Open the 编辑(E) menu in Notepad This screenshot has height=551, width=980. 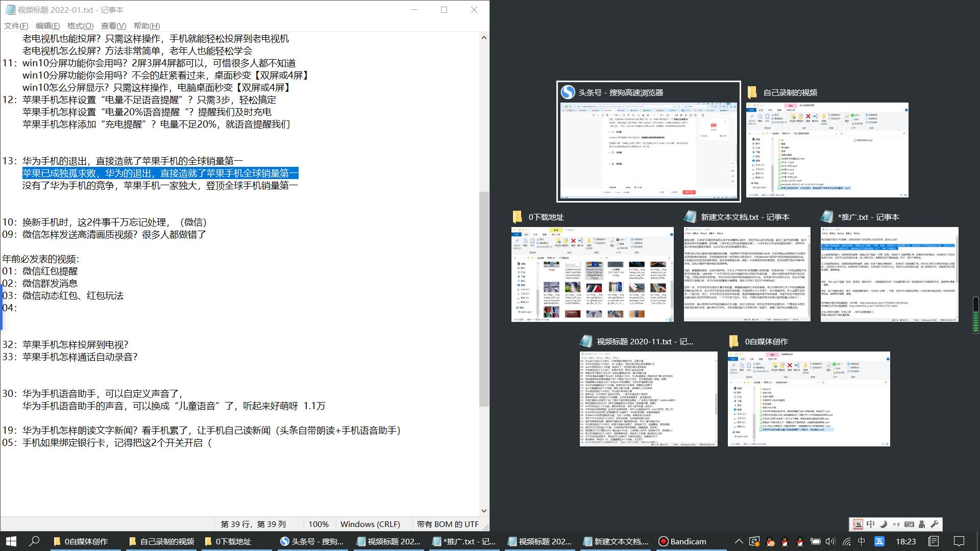pyautogui.click(x=48, y=26)
